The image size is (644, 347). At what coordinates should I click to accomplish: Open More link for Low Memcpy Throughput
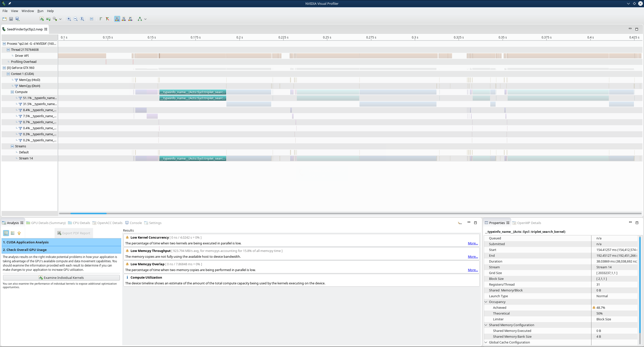tap(473, 256)
